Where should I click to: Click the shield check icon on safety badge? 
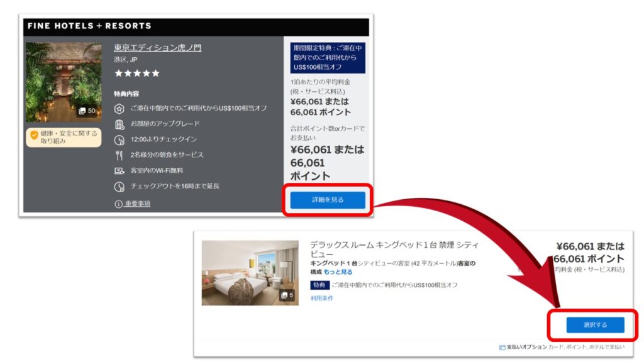tap(34, 134)
